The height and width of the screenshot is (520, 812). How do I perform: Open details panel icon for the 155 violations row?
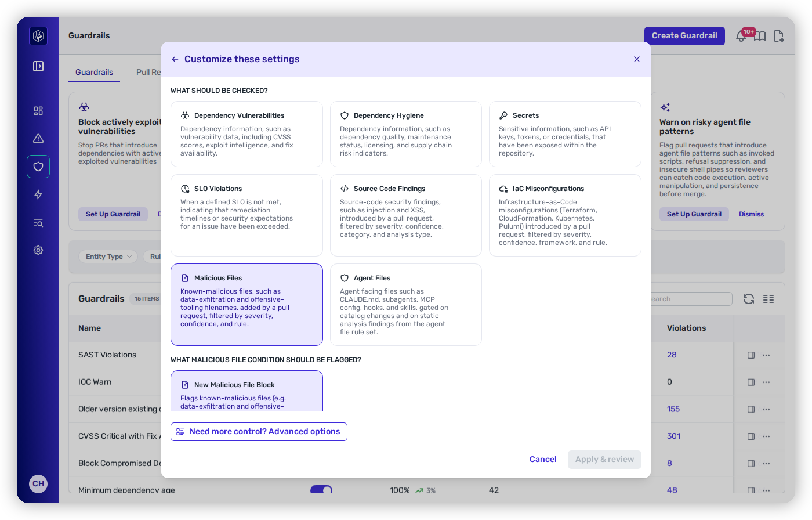click(751, 409)
